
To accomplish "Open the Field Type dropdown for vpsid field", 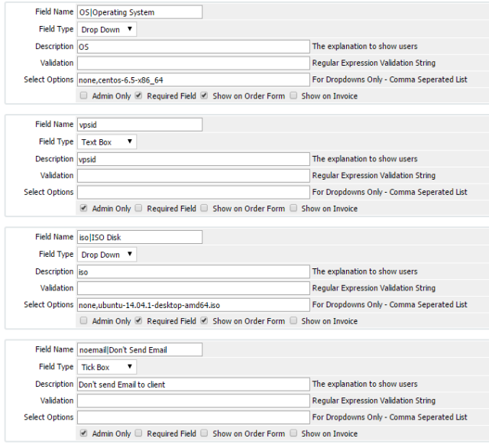I will (x=107, y=142).
